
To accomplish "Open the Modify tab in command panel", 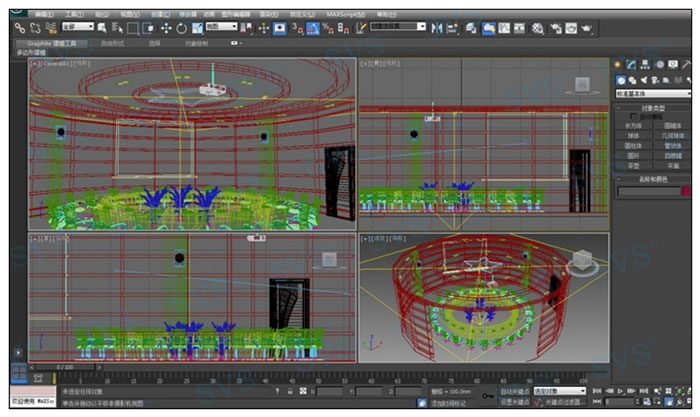I will pos(632,64).
